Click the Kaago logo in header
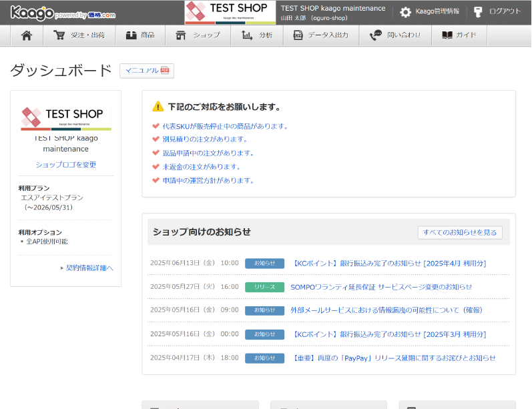The height and width of the screenshot is (409, 532). [63, 13]
